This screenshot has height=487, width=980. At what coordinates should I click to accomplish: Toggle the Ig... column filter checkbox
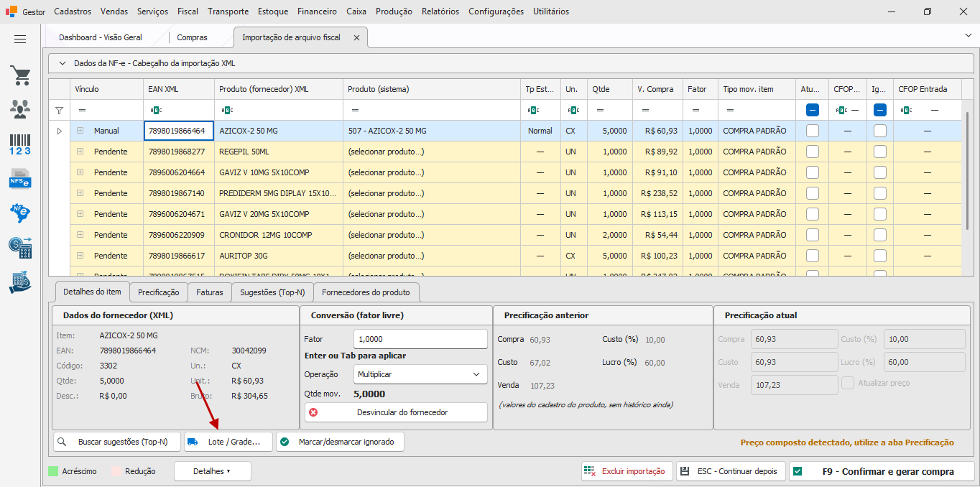coord(880,110)
